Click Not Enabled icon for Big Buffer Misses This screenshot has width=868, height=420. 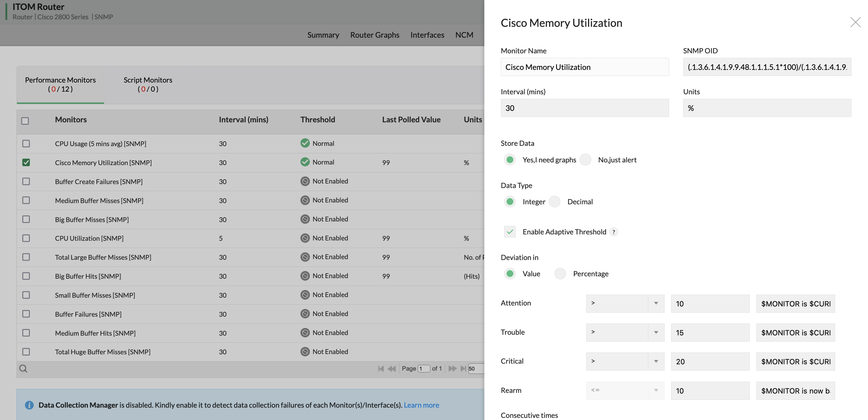coord(305,219)
